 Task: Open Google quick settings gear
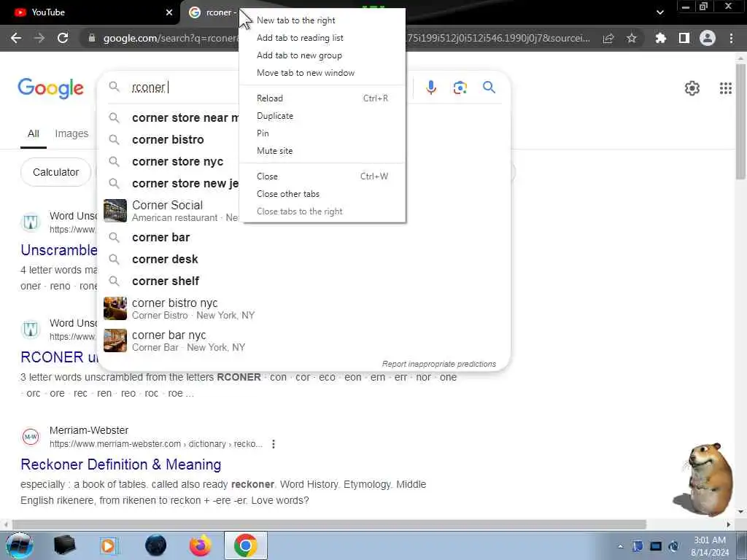(692, 88)
